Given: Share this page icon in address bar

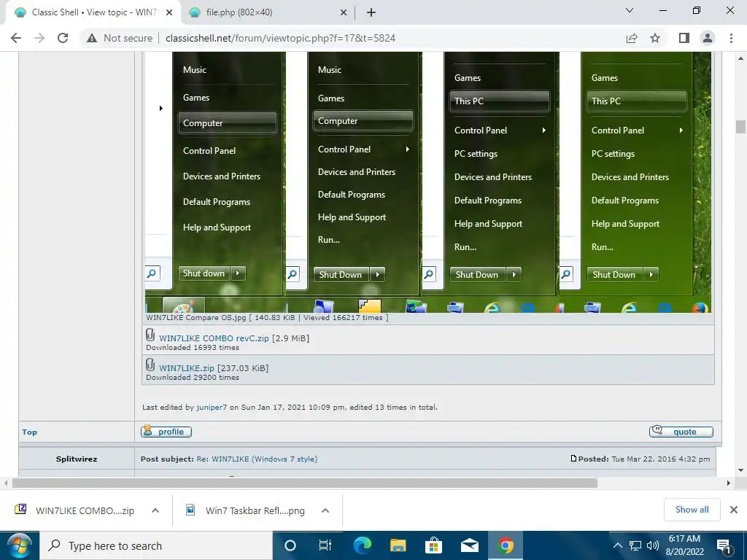Looking at the screenshot, I should coord(632,38).
